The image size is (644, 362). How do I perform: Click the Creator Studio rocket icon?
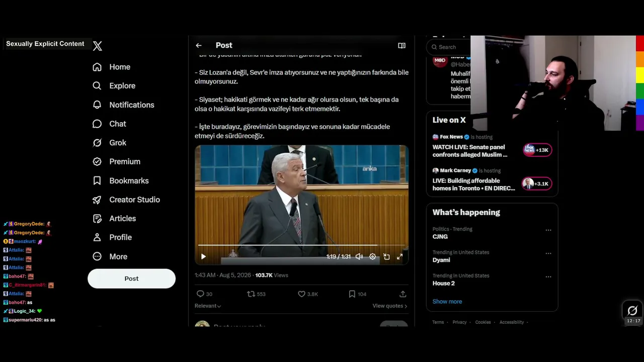(97, 200)
